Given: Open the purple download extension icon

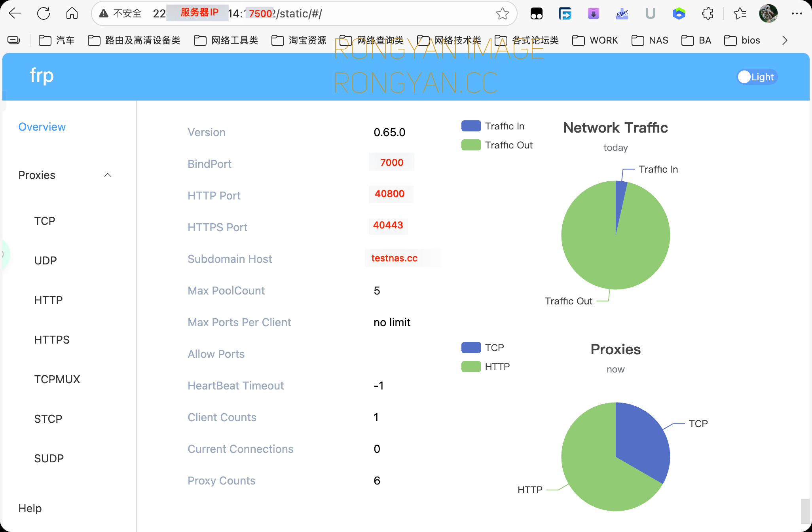Looking at the screenshot, I should click(594, 14).
